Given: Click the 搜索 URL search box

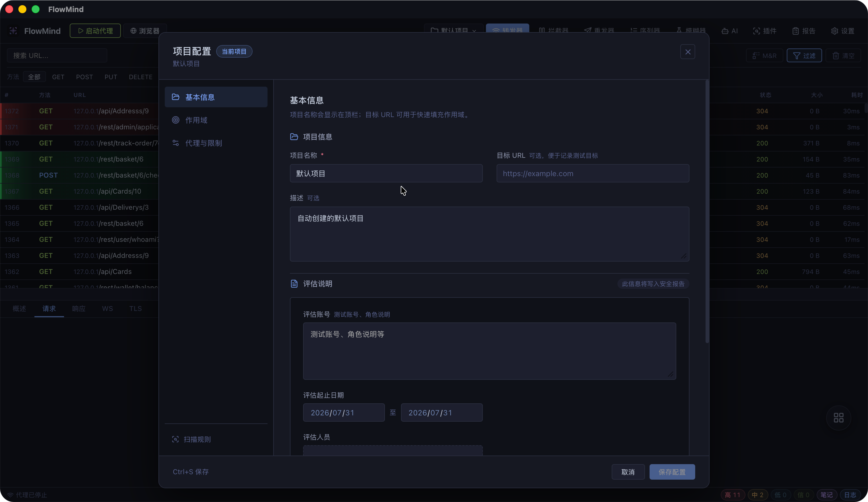Looking at the screenshot, I should (x=57, y=55).
